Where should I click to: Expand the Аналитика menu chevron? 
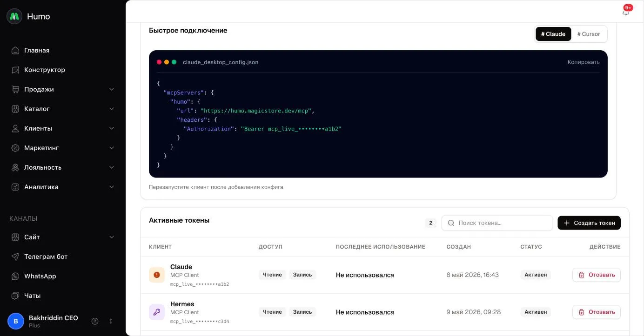pos(112,187)
